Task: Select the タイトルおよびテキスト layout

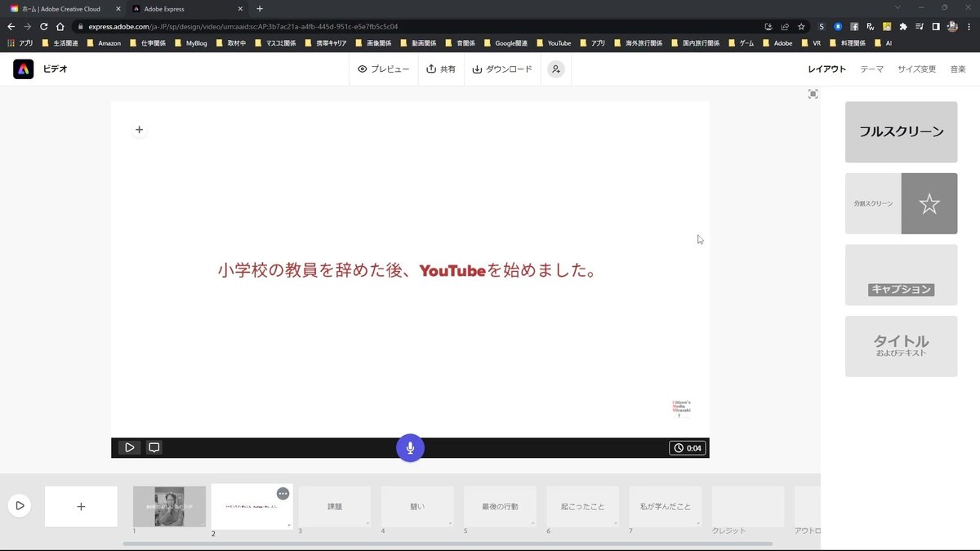Action: click(901, 346)
